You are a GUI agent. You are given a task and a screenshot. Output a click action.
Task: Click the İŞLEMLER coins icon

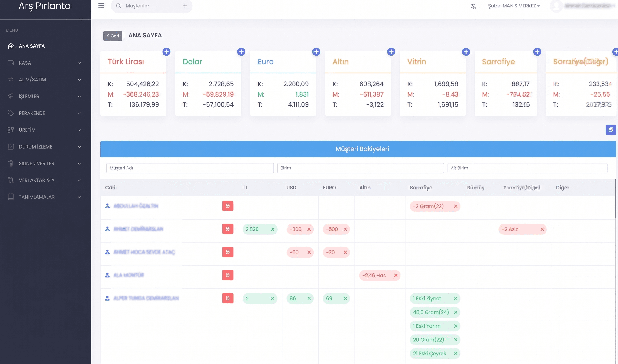(x=10, y=96)
